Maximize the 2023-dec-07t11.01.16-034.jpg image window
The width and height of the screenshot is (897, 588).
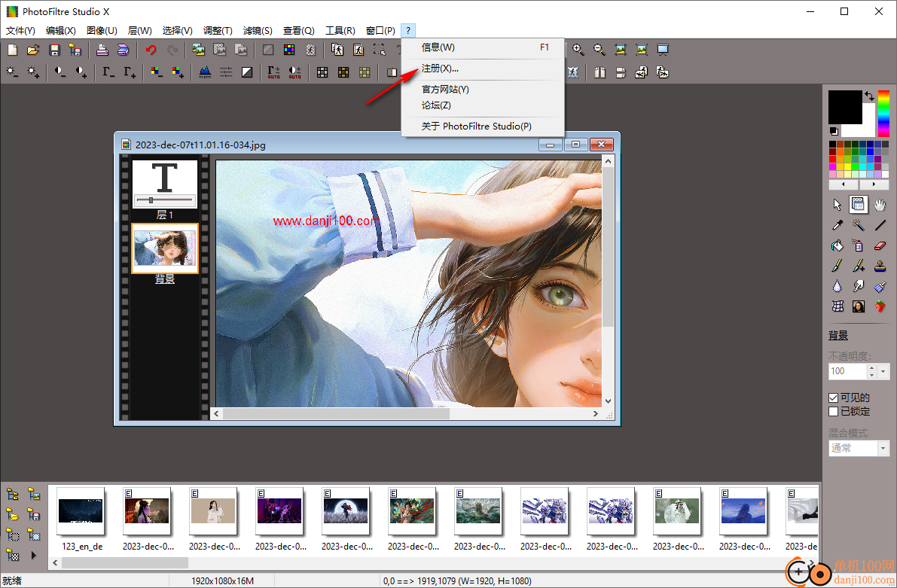coord(575,145)
